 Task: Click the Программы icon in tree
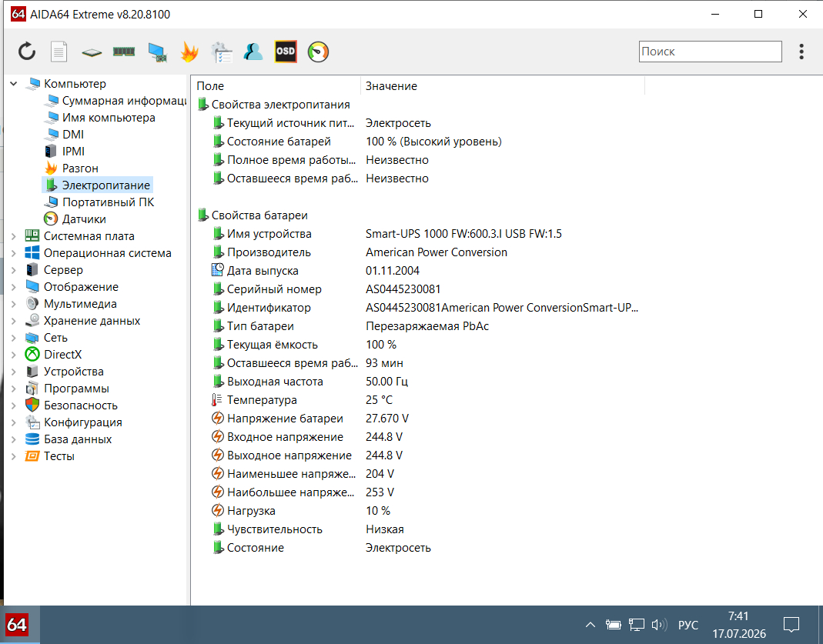32,388
